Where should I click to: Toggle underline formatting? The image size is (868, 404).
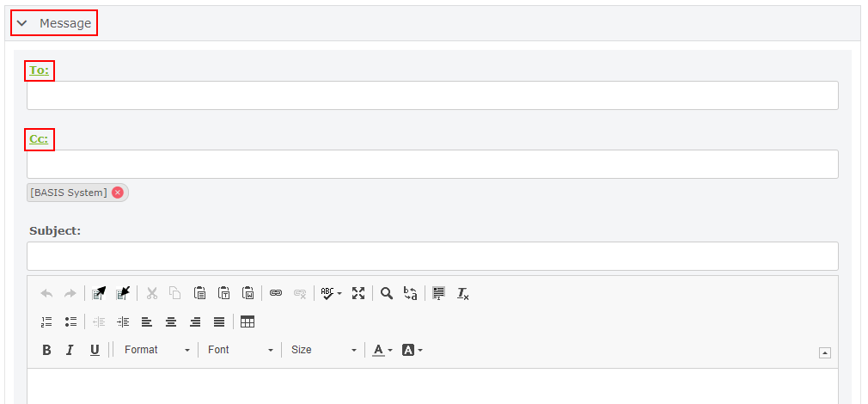point(95,350)
